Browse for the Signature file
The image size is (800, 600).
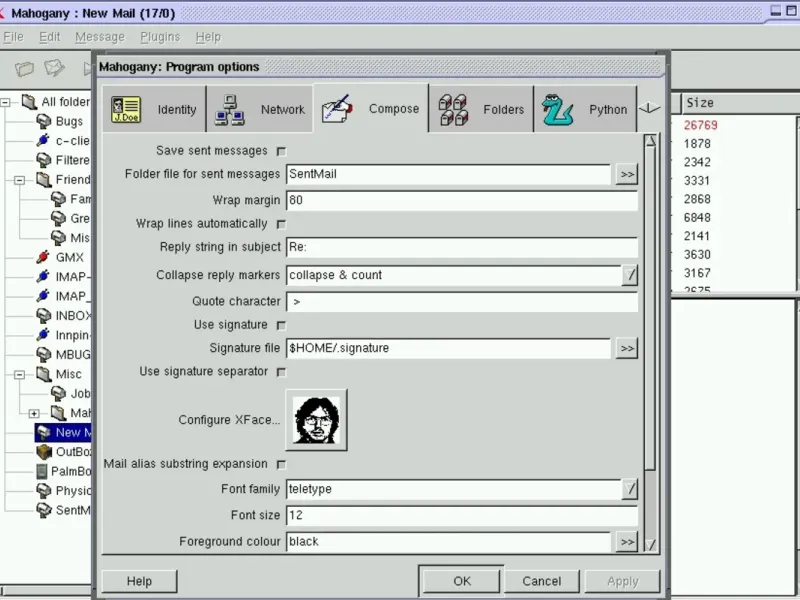[x=627, y=348]
